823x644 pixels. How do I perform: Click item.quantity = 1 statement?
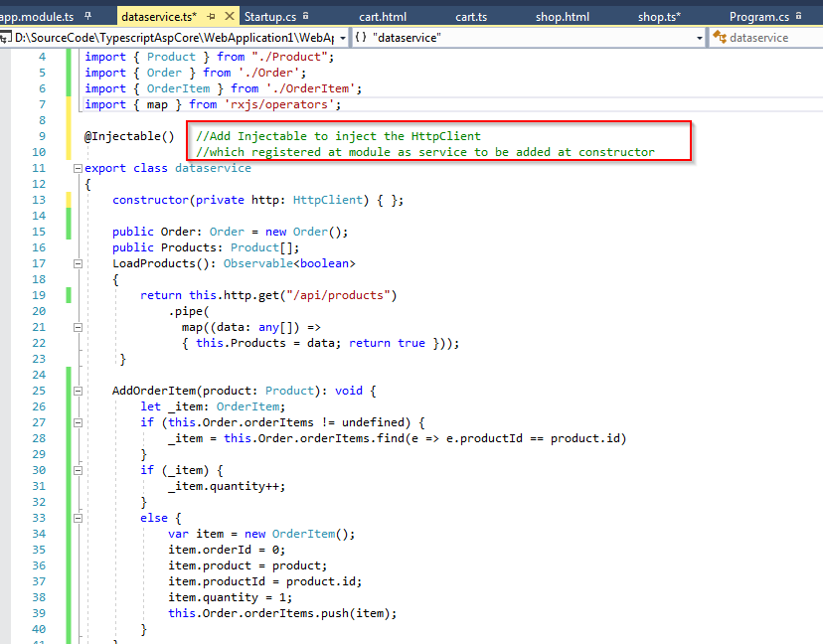pos(230,598)
